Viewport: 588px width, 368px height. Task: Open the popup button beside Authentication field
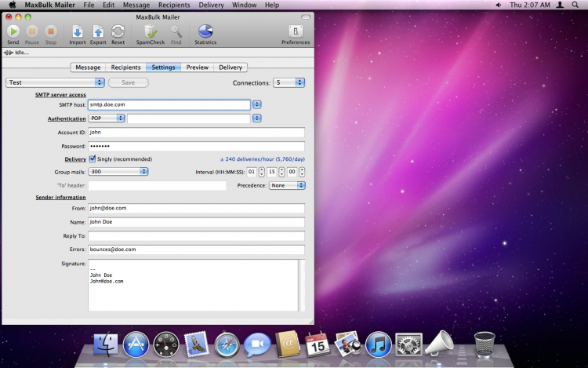tap(257, 118)
